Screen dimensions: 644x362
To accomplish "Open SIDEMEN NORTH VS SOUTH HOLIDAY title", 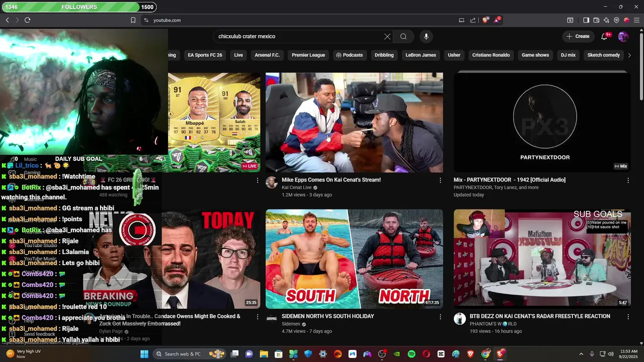I will 328,316.
